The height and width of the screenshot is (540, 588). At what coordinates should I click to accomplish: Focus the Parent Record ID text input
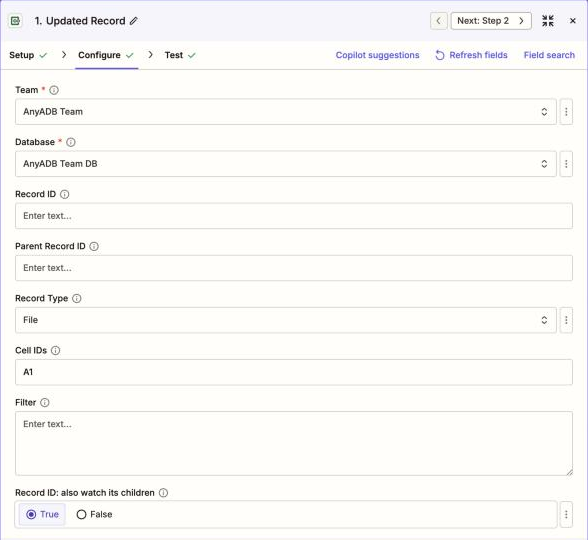[294, 268]
